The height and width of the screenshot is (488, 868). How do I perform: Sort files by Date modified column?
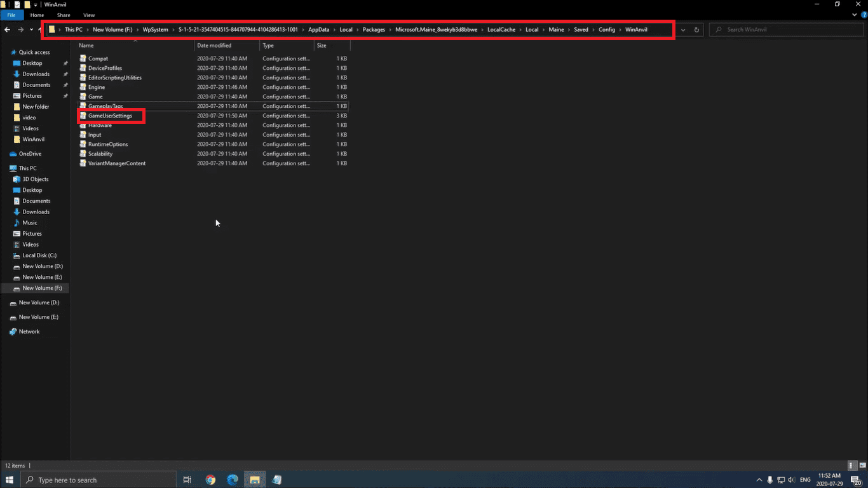point(214,46)
